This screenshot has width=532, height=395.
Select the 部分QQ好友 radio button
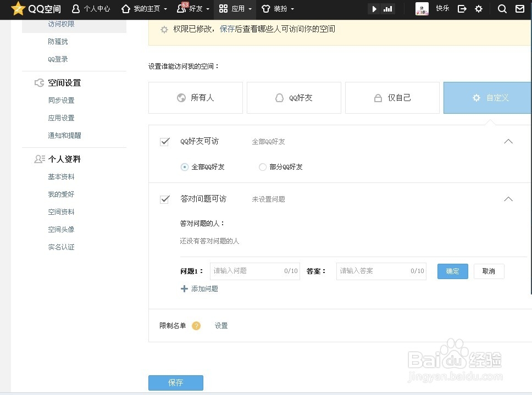(x=263, y=167)
